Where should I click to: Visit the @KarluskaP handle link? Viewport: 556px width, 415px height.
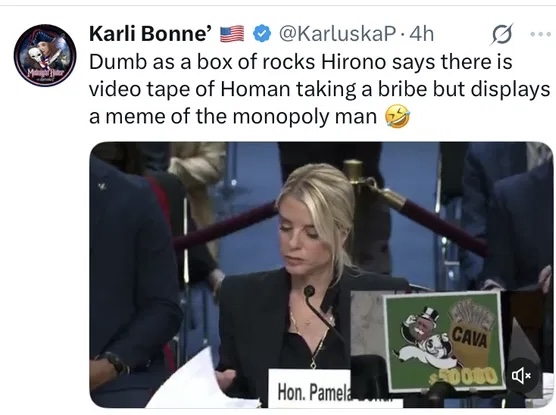click(337, 34)
